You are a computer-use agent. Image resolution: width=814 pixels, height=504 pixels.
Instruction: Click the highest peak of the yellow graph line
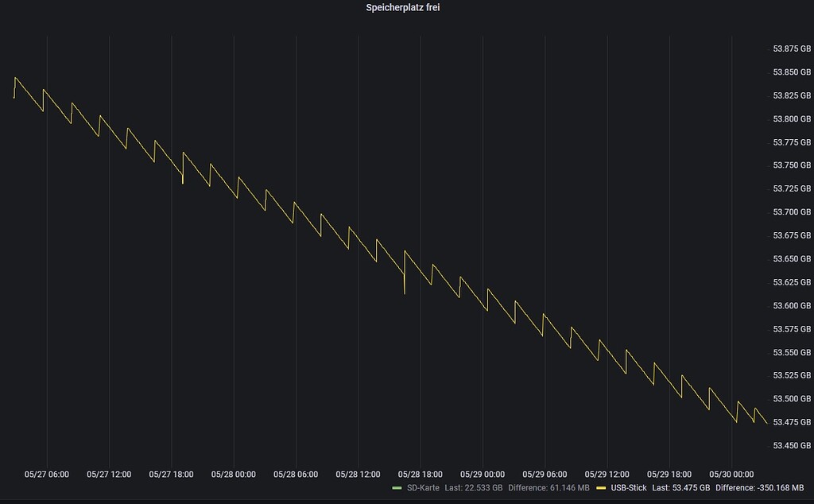[14, 77]
